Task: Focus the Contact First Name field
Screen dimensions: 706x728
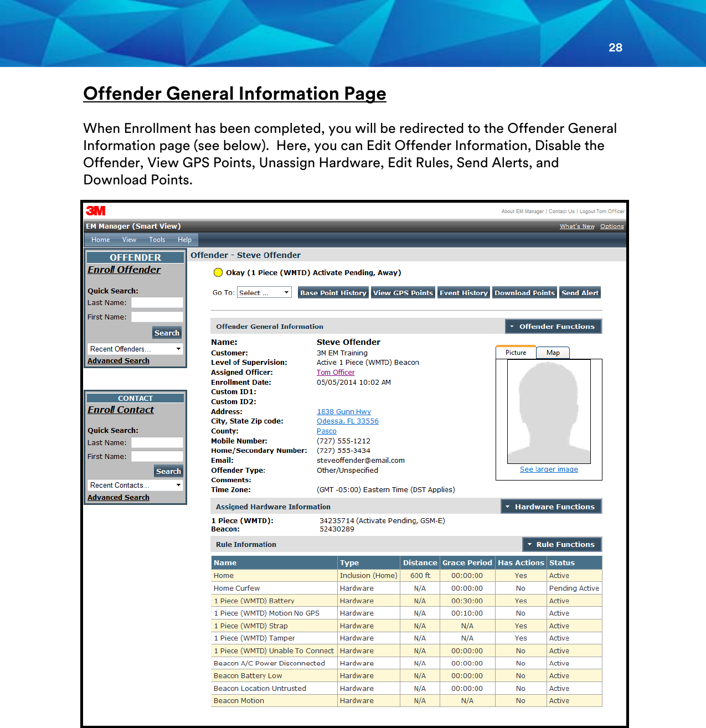Action: click(x=157, y=456)
